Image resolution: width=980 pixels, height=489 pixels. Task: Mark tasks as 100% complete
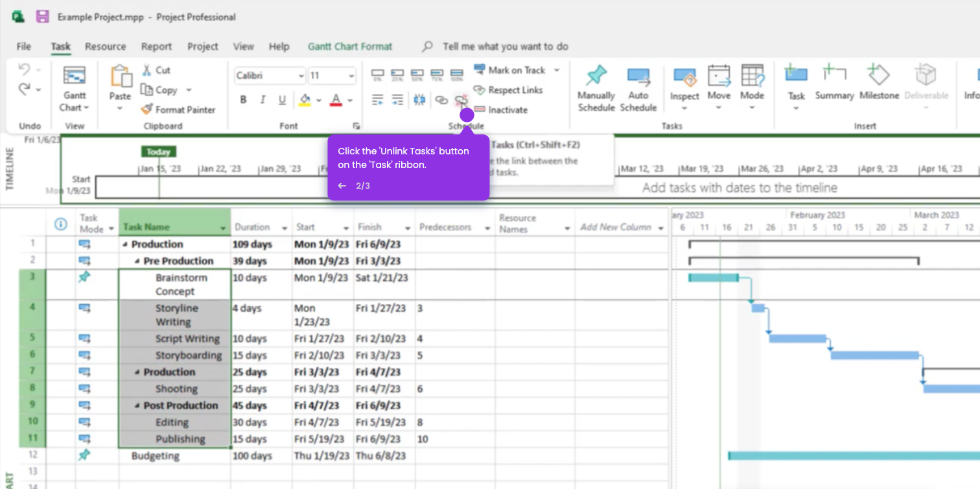457,75
